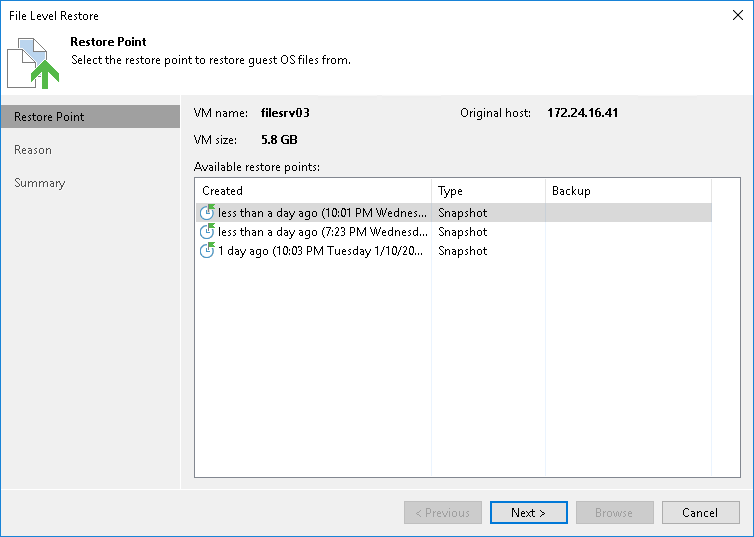754x537 pixels.
Task: Click the Restore Point heading text
Action: point(108,42)
